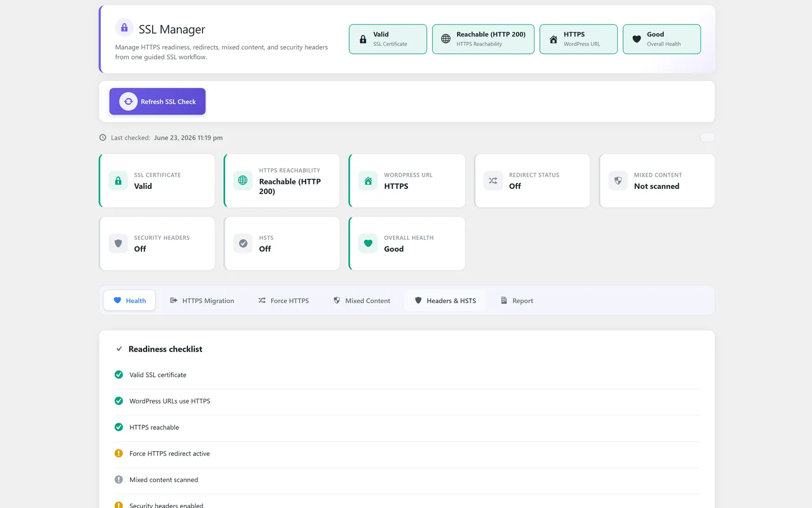Click the house icon in WordPress URL card
Image resolution: width=812 pixels, height=508 pixels.
click(368, 181)
